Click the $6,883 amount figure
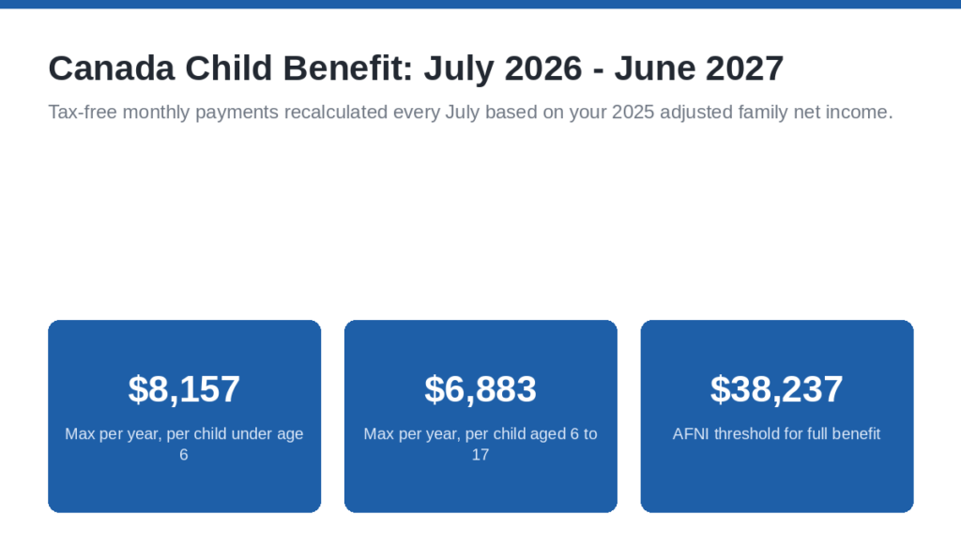The height and width of the screenshot is (560, 961). pyautogui.click(x=480, y=389)
